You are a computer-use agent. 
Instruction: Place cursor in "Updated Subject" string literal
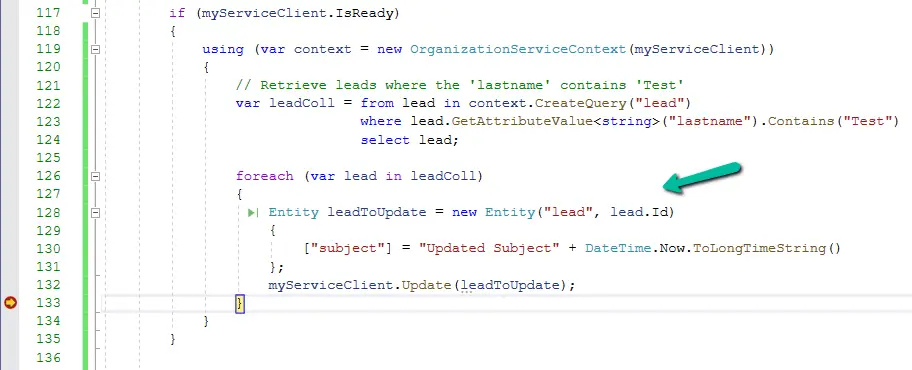tap(489, 248)
